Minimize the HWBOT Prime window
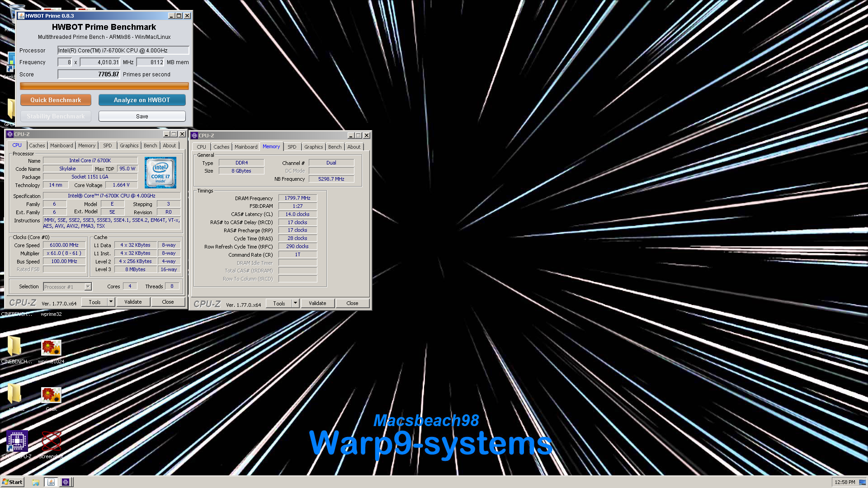Image resolution: width=868 pixels, height=488 pixels. point(171,16)
